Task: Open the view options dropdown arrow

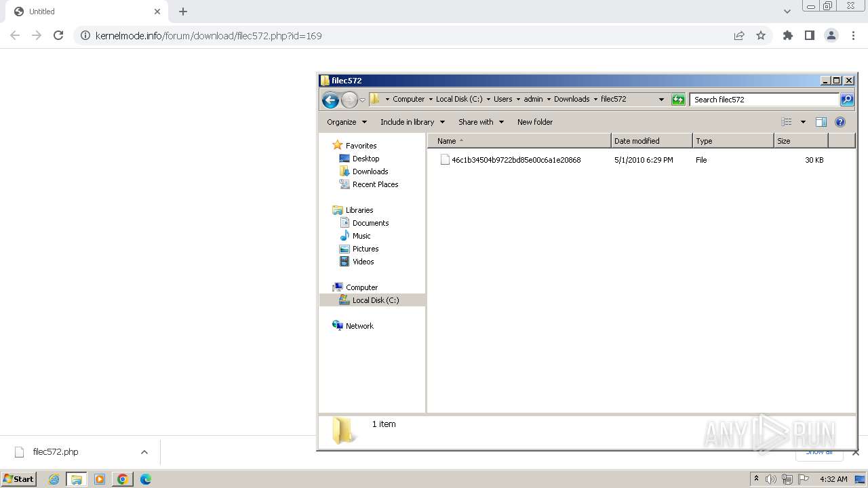Action: pyautogui.click(x=803, y=122)
